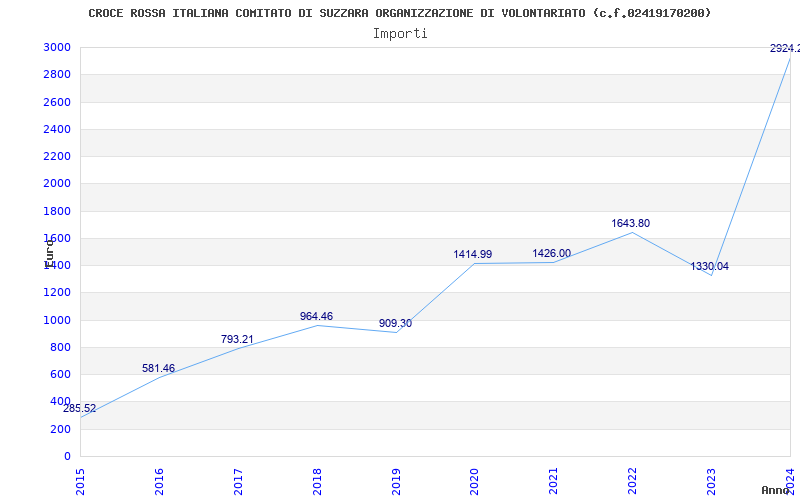Screen dimensions: 800x500
Task: Click the y-axis value 2400
Action: coord(57,129)
